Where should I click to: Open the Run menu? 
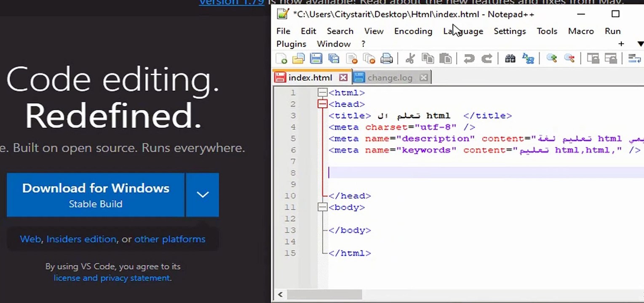(612, 31)
